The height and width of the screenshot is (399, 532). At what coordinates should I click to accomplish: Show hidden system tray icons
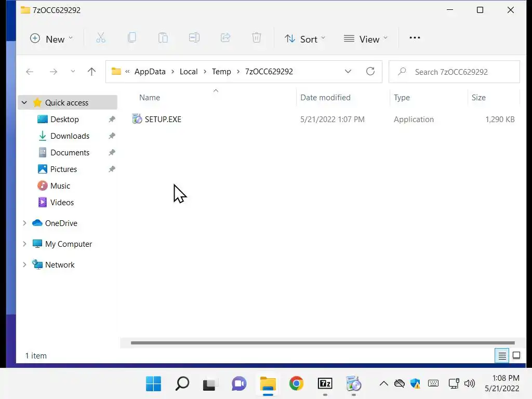384,384
